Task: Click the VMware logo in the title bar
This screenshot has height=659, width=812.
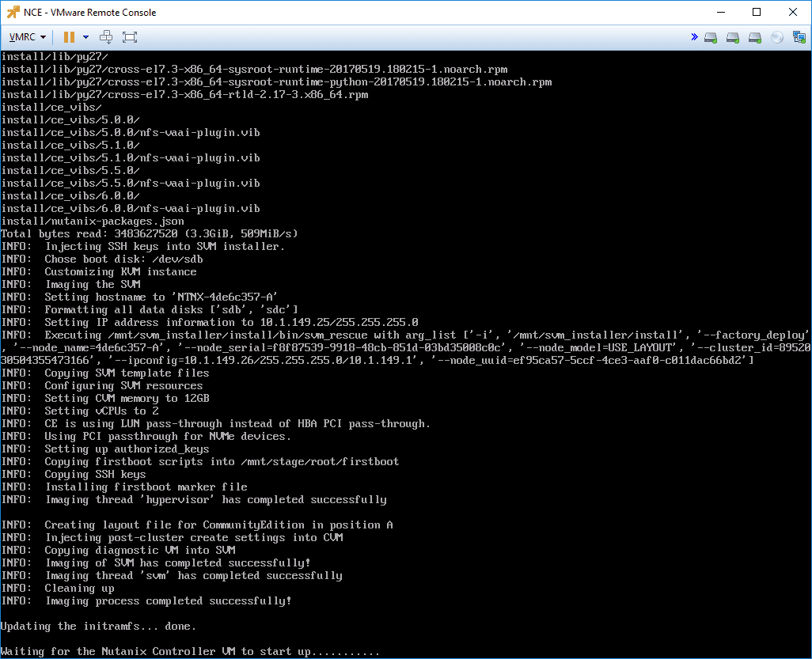Action: coord(13,12)
